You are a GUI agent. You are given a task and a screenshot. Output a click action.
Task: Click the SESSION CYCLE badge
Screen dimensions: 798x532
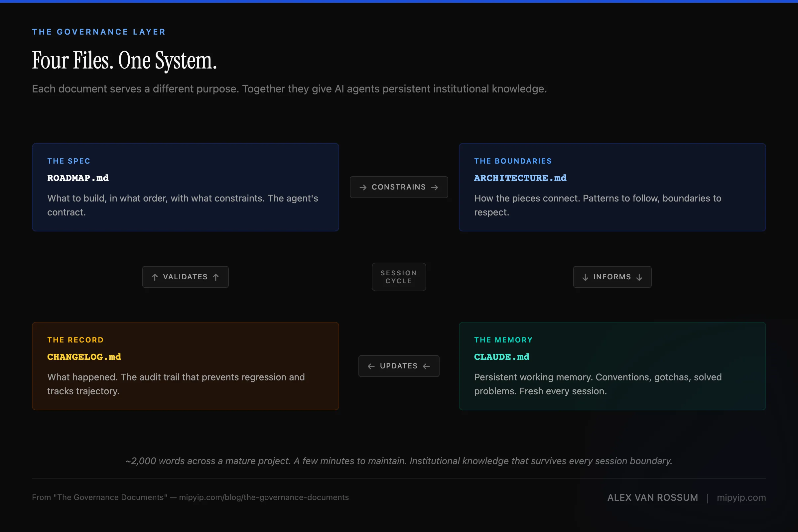click(399, 277)
